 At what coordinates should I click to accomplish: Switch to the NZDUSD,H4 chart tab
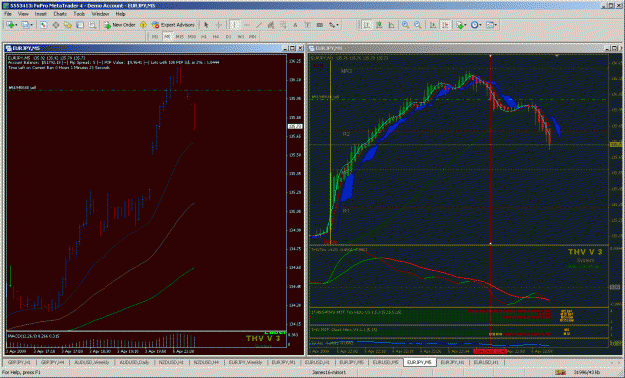(x=206, y=362)
